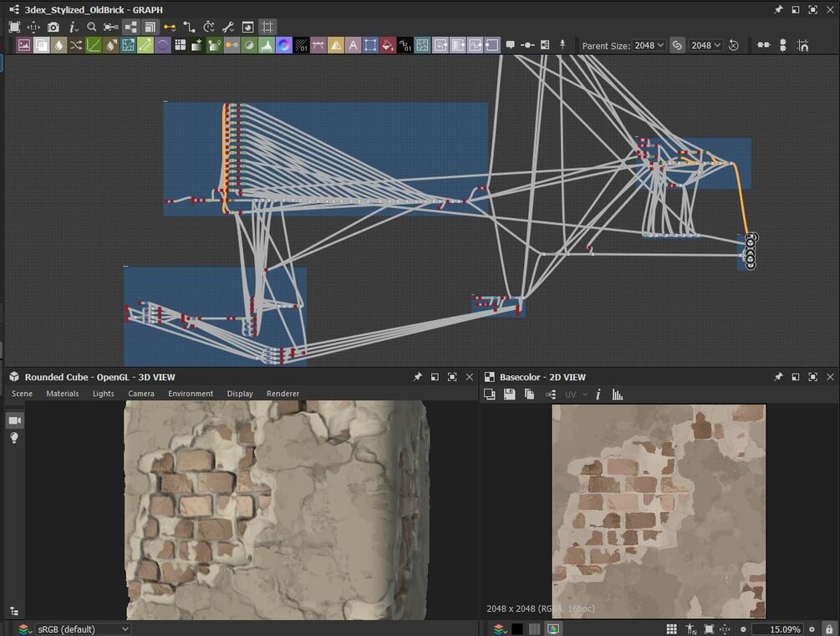Open graph search magnifier tool
This screenshot has width=840, height=636.
point(92,27)
